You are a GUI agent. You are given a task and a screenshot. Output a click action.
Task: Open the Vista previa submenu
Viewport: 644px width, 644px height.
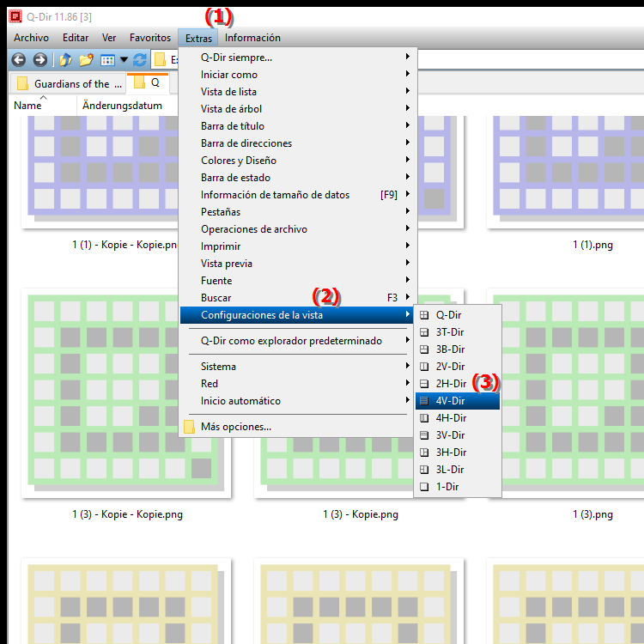(x=297, y=264)
